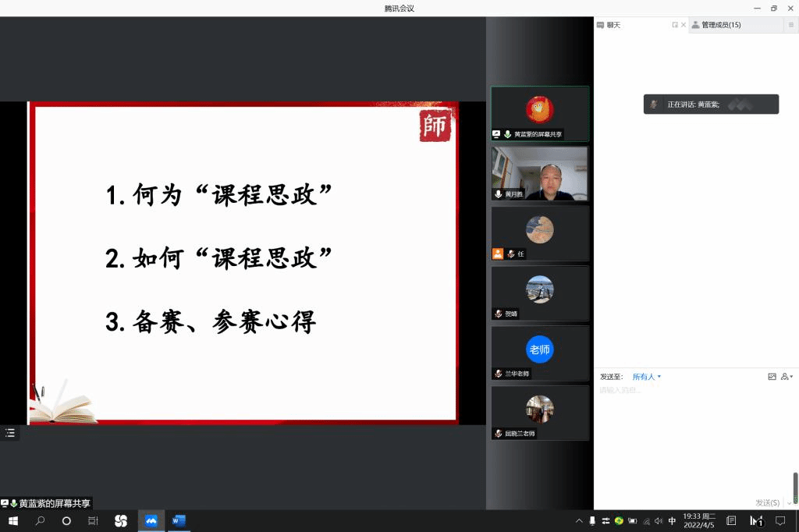Toggle the list icon below shared slide

coord(9,432)
